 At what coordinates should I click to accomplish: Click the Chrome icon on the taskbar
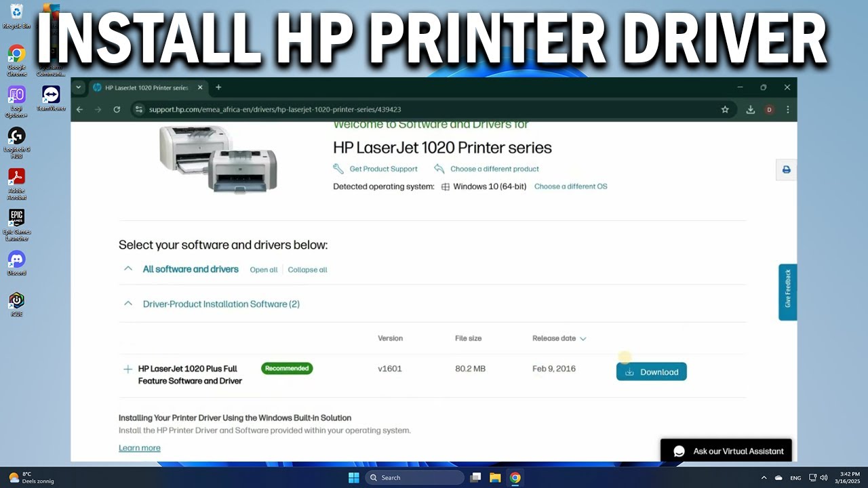tap(515, 477)
